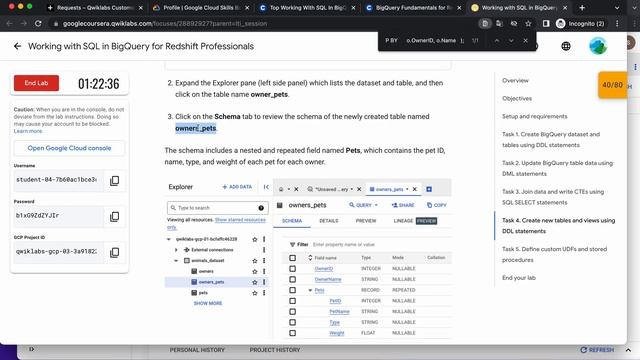Jump to Objectives section
The height and width of the screenshot is (360, 640).
coord(517,98)
